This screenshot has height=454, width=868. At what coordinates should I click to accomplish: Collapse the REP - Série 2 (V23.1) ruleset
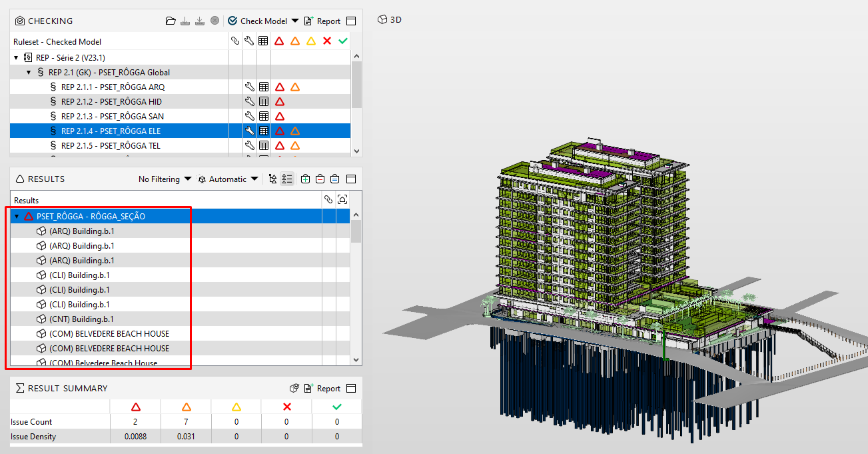16,58
